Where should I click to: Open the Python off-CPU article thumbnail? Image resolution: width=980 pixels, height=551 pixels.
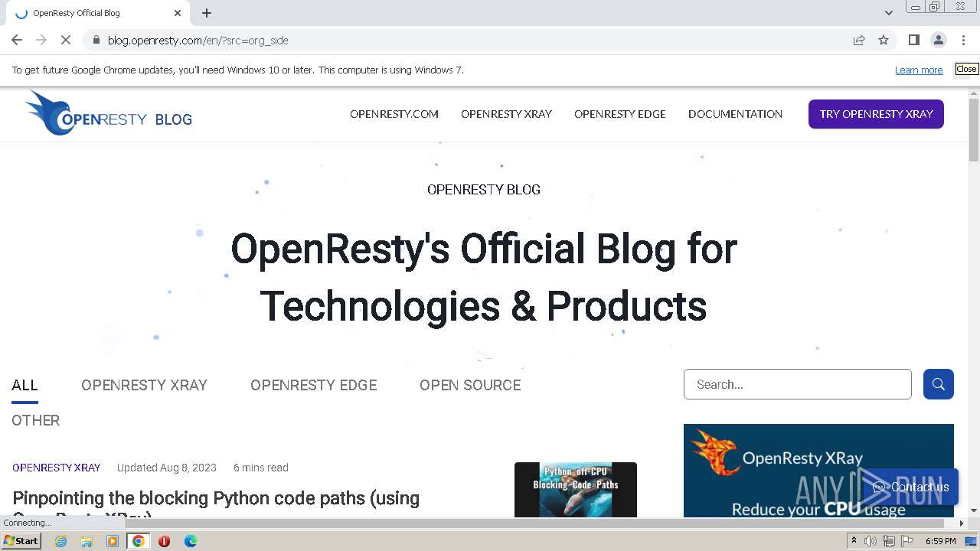click(576, 490)
